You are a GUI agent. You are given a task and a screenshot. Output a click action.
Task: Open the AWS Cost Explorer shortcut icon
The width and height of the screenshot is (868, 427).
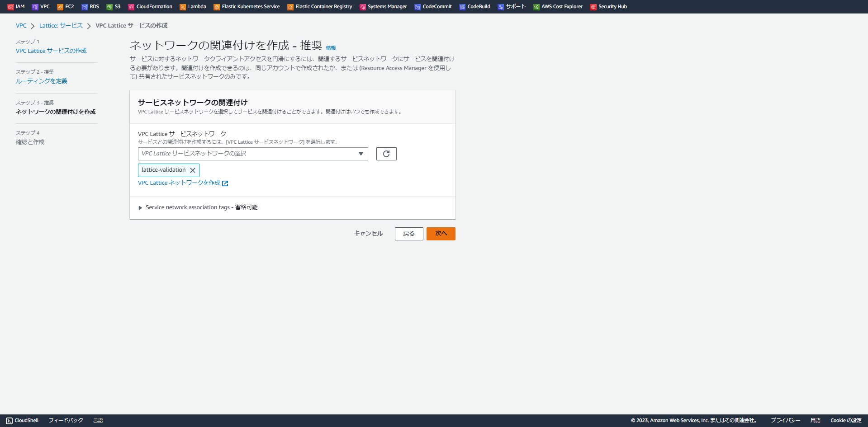coord(536,7)
